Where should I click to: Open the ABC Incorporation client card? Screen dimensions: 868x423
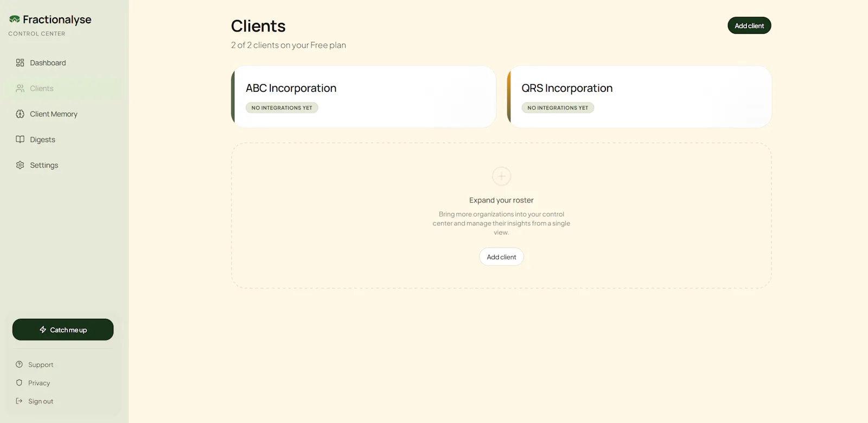pos(363,97)
